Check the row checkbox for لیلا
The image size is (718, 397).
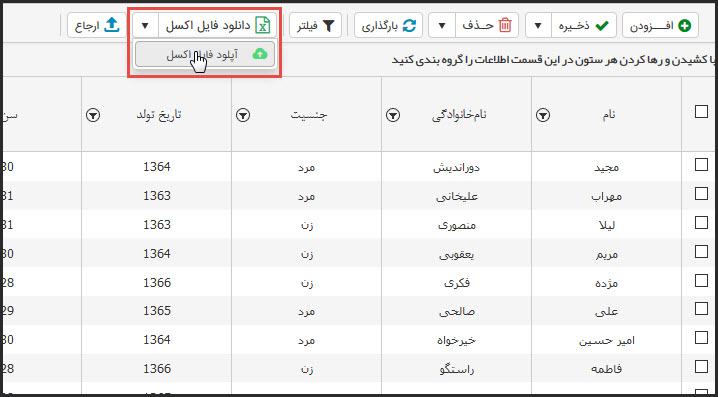[x=701, y=223]
